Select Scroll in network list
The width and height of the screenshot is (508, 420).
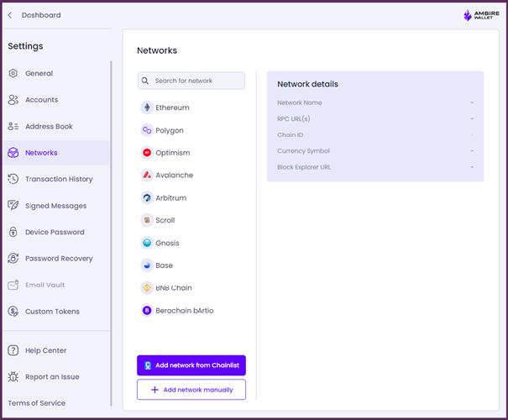click(x=191, y=220)
